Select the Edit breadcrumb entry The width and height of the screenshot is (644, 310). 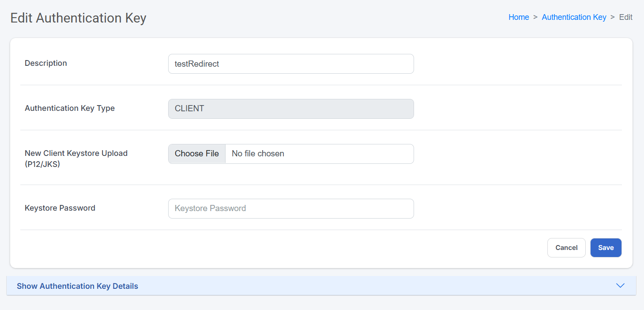625,17
